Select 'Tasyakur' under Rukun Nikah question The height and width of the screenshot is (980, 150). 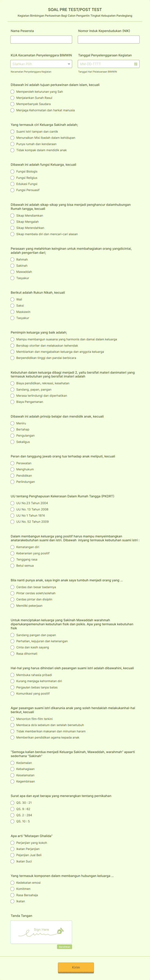[x=12, y=318]
